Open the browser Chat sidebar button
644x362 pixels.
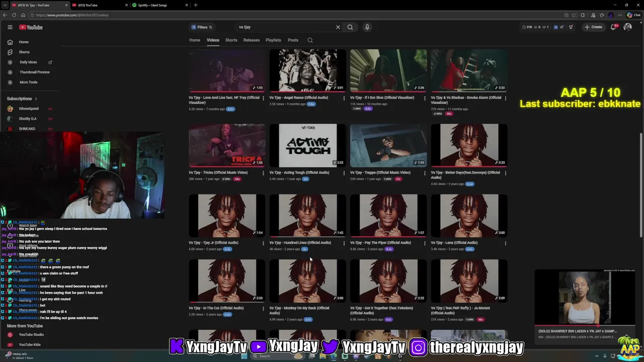coord(633,15)
